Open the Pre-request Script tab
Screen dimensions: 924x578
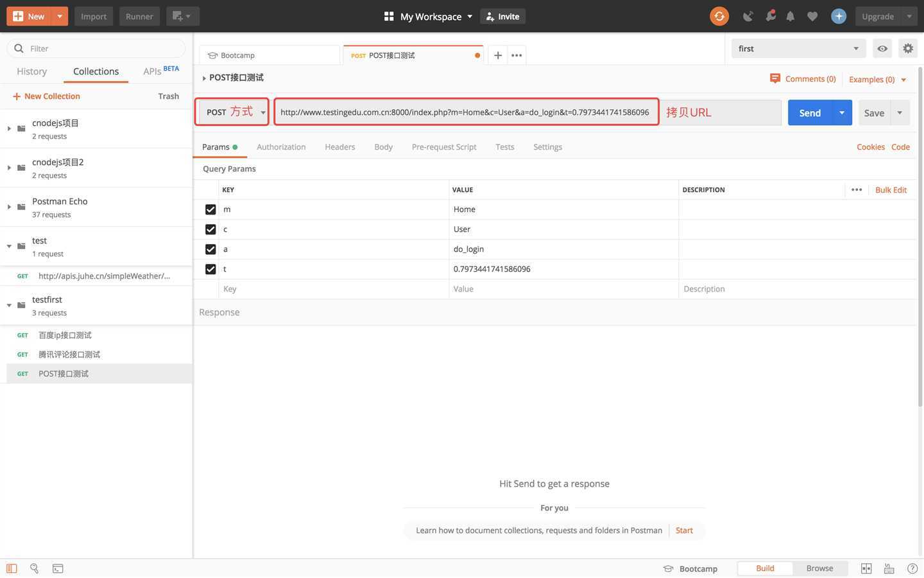click(444, 147)
